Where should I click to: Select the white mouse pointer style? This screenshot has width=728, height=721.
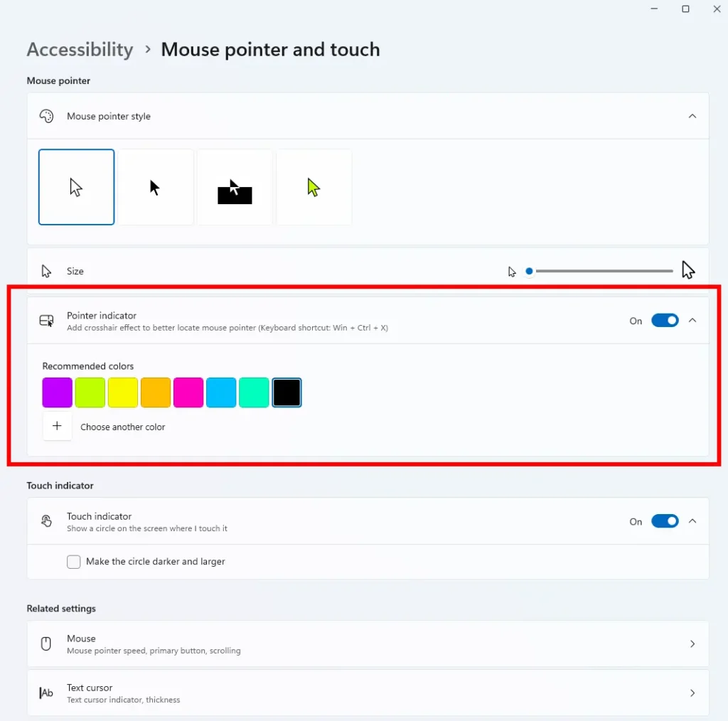76,186
